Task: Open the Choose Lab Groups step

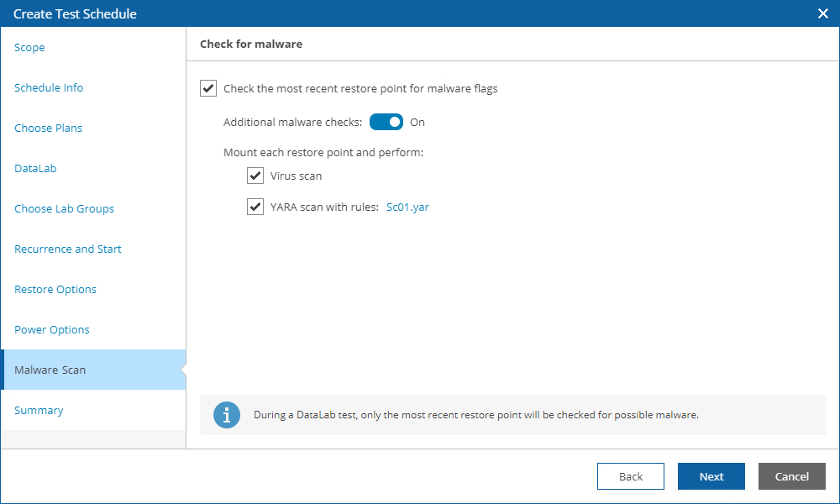Action: pos(64,208)
